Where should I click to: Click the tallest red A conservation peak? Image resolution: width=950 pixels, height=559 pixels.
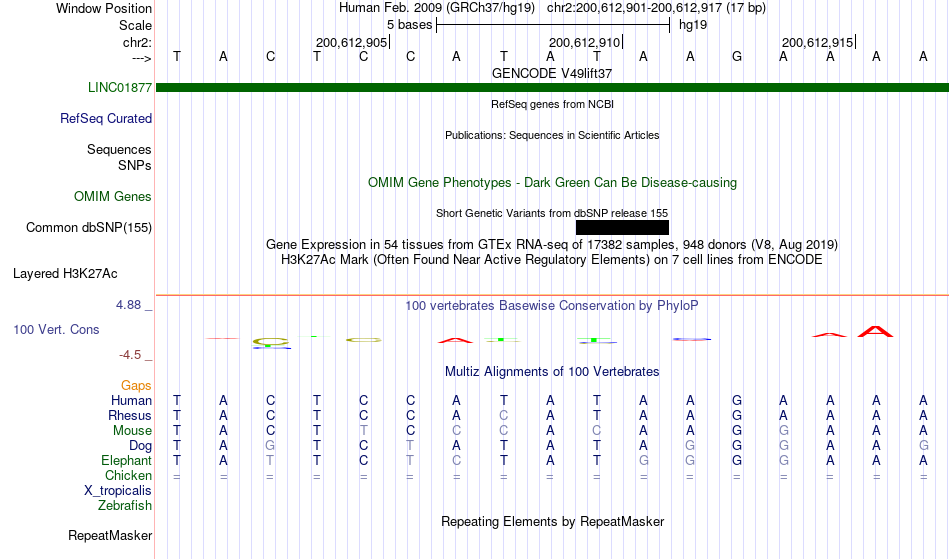[875, 331]
